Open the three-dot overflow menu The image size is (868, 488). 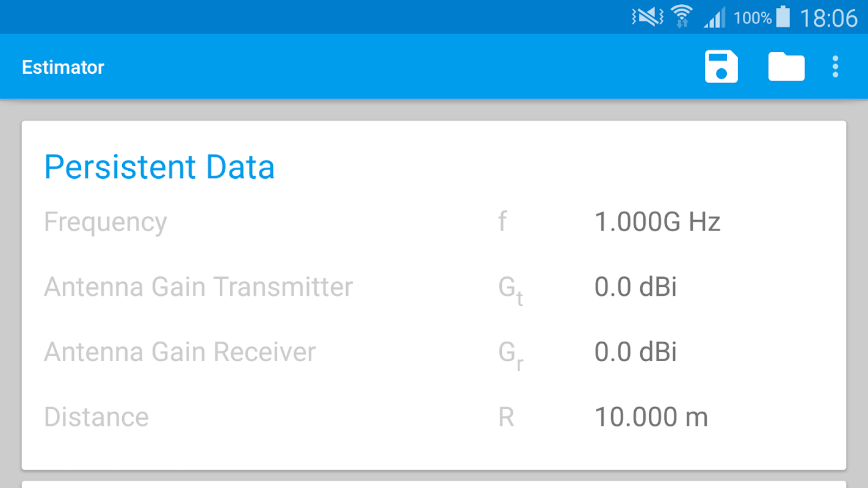pyautogui.click(x=835, y=66)
